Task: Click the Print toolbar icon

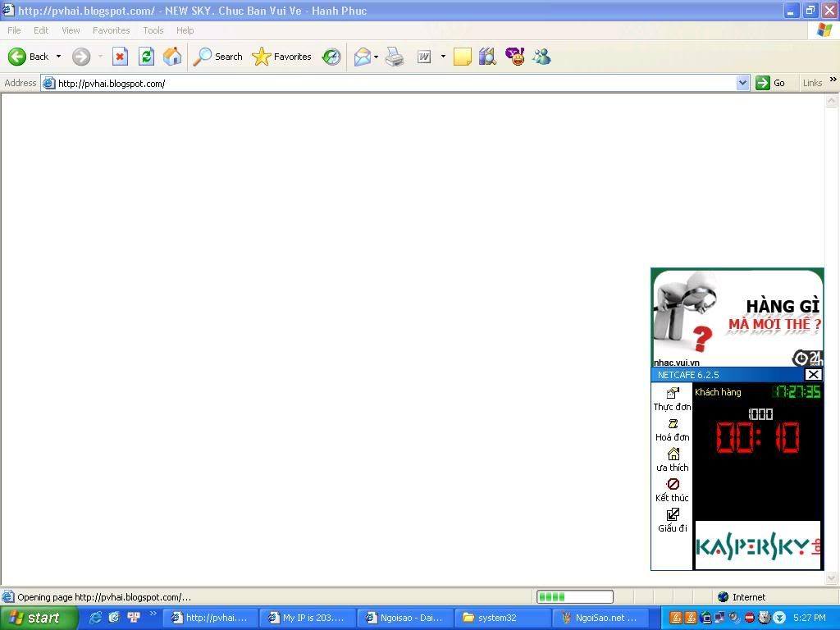Action: (x=395, y=57)
